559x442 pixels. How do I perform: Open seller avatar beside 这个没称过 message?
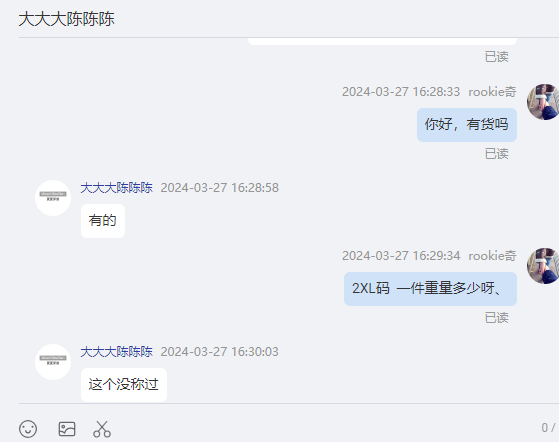[53, 362]
